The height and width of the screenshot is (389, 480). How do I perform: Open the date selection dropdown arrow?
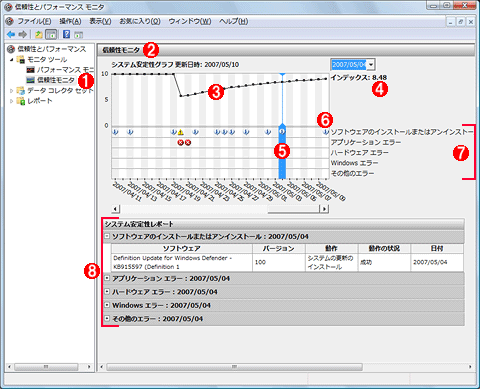click(x=371, y=64)
